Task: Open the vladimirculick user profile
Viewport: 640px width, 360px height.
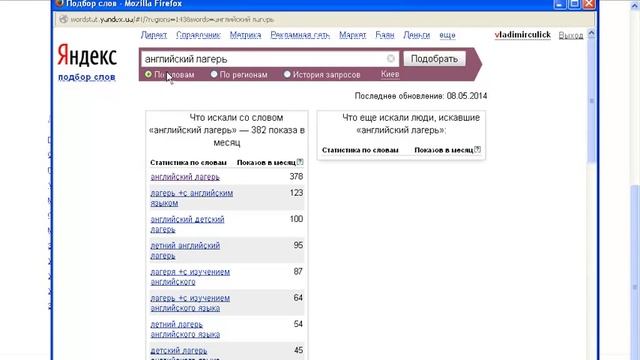Action: 522,35
